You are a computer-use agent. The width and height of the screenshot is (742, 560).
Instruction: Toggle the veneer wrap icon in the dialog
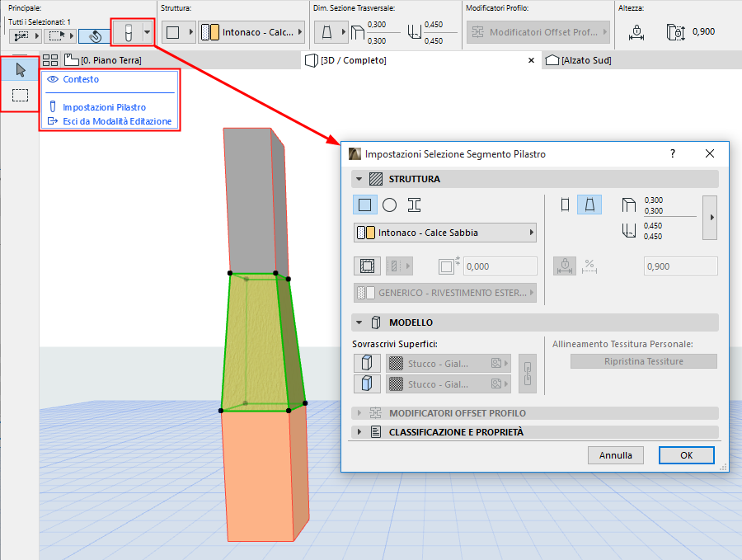pos(367,266)
